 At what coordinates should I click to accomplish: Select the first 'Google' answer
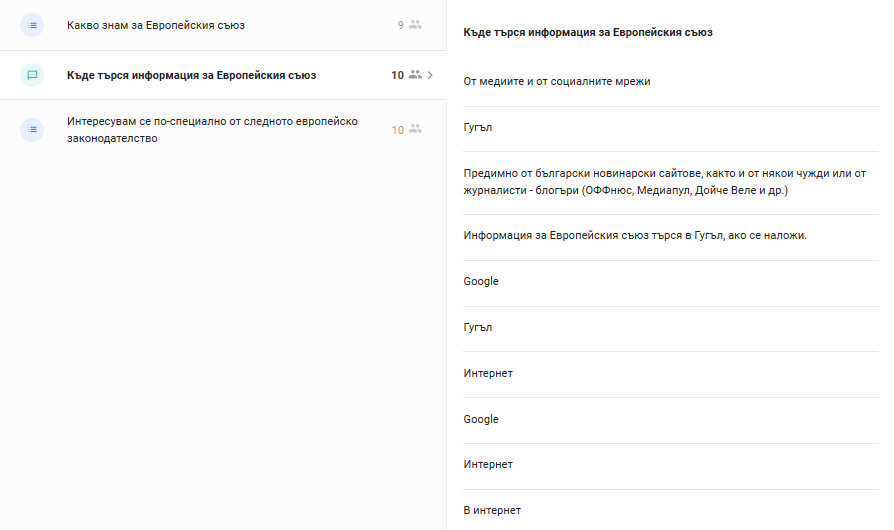coord(481,281)
